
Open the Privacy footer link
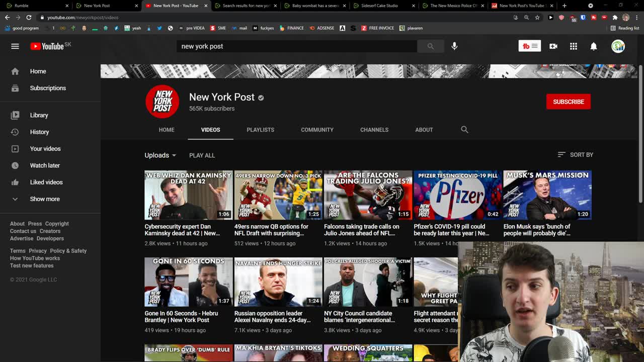(38, 251)
